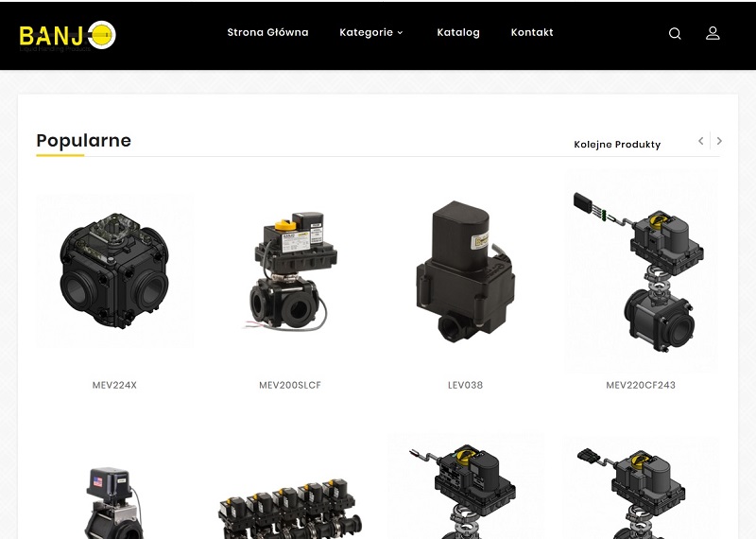
Task: Expand the Kategorie dropdown menu
Action: (x=370, y=32)
